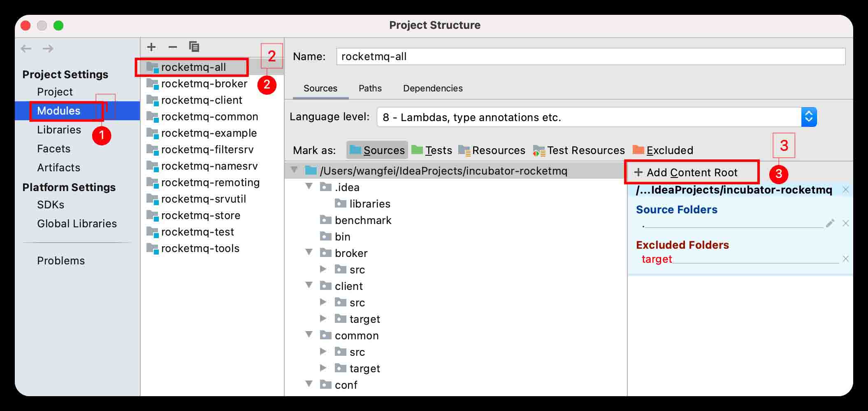Image resolution: width=868 pixels, height=411 pixels.
Task: Open Project settings
Action: (55, 92)
